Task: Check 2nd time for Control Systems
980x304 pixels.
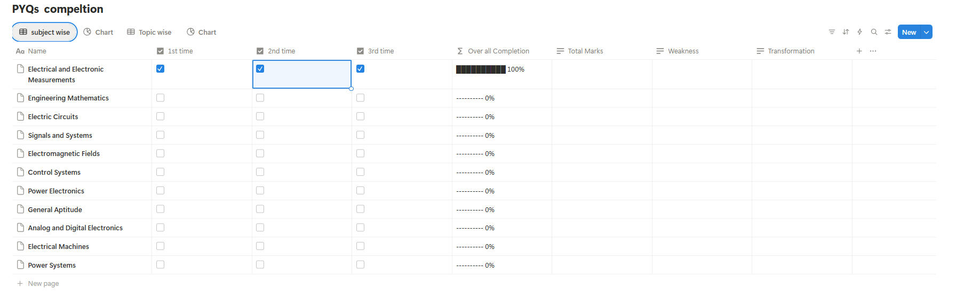Action: 260,172
